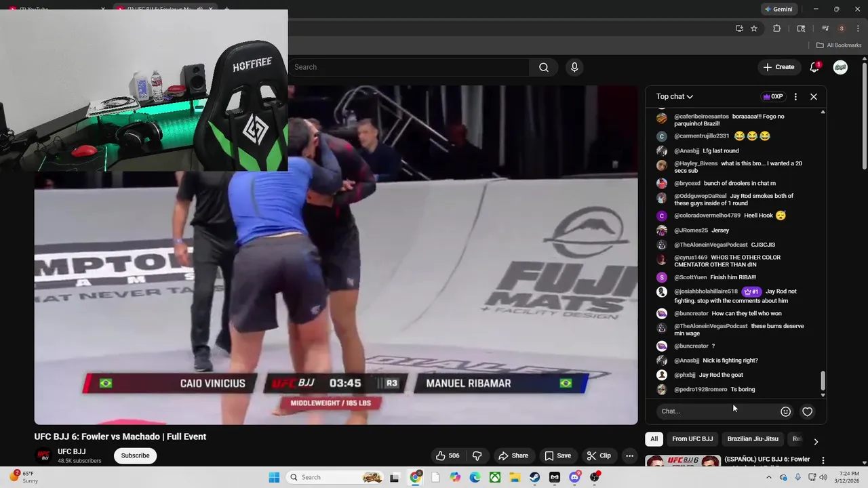Open Discord from the taskbar

(x=575, y=477)
